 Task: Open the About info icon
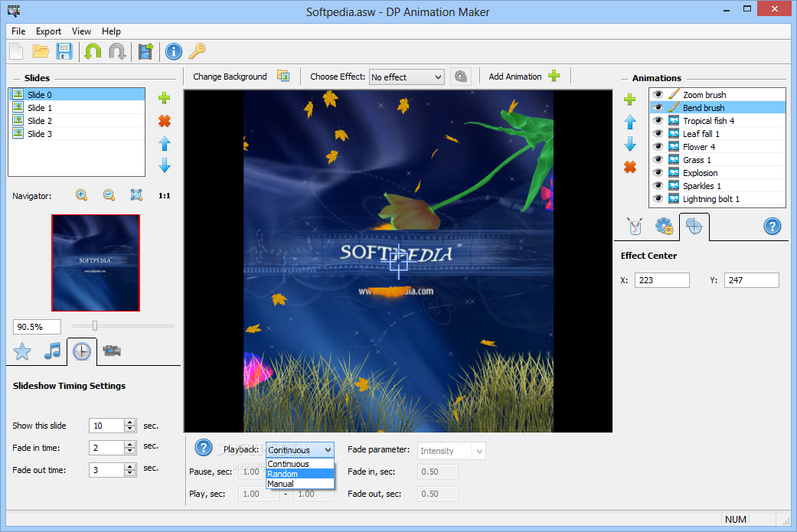click(174, 51)
